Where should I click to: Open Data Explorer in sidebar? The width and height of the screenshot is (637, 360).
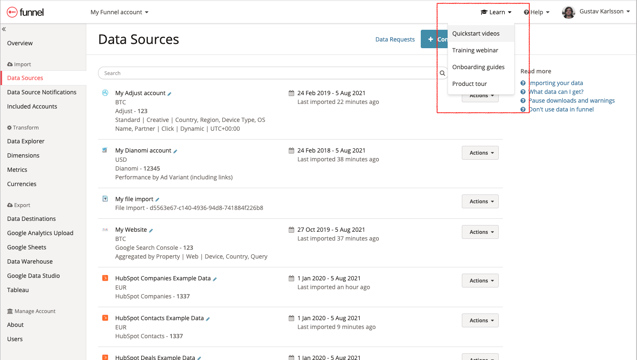click(x=26, y=141)
